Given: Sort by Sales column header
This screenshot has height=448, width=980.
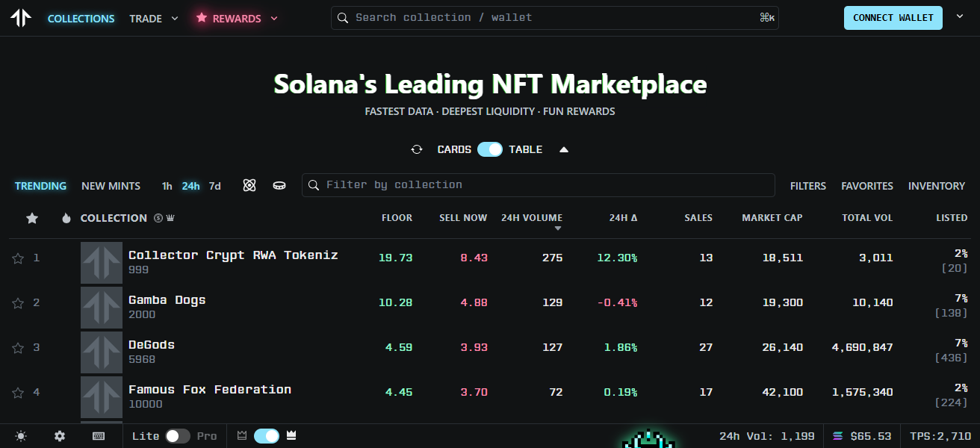Looking at the screenshot, I should 698,218.
